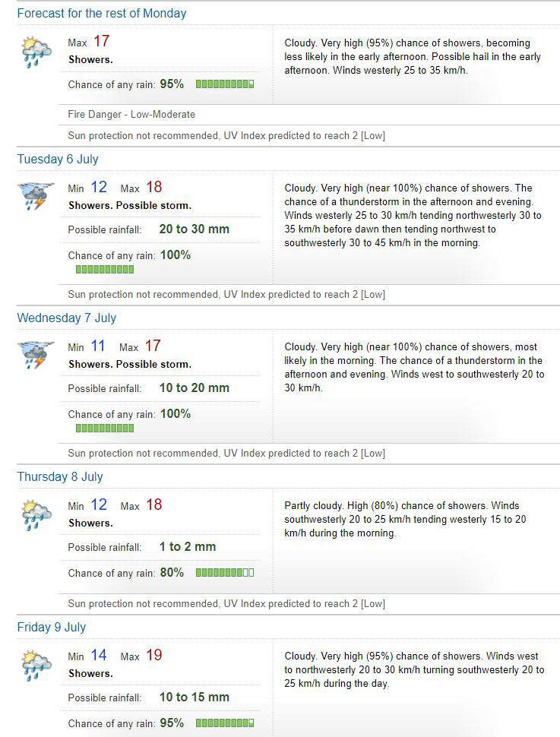This screenshot has width=560, height=737.
Task: Open the Tuesday 6 July heading
Action: [x=58, y=160]
